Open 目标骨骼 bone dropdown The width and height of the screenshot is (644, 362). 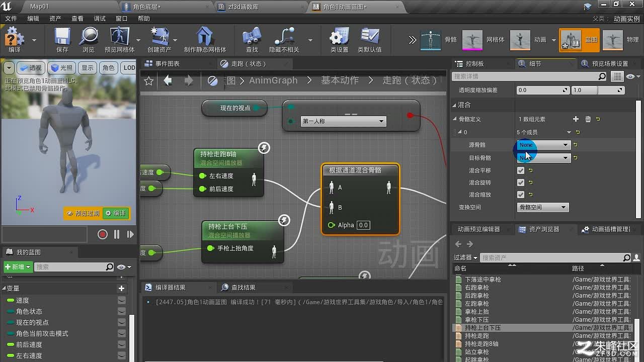click(543, 158)
